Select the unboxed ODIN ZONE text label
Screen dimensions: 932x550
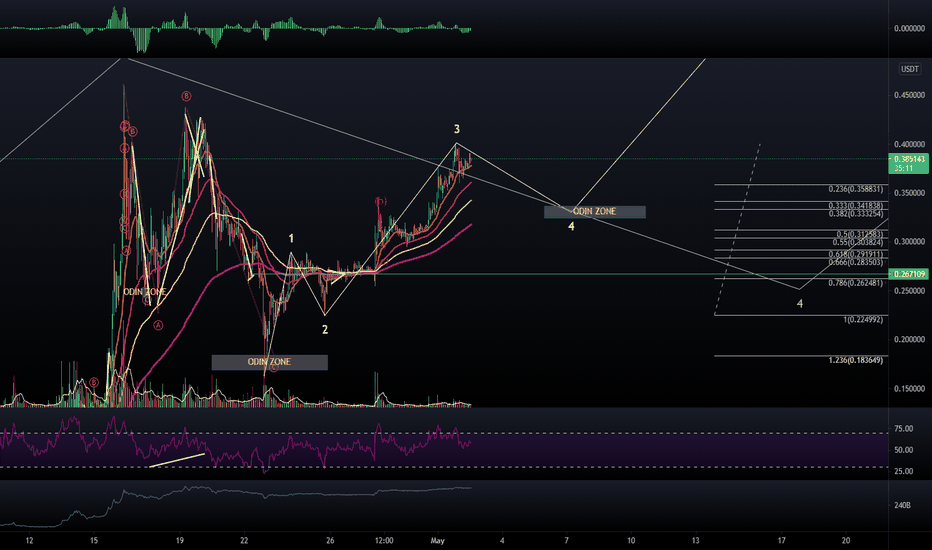[x=144, y=292]
